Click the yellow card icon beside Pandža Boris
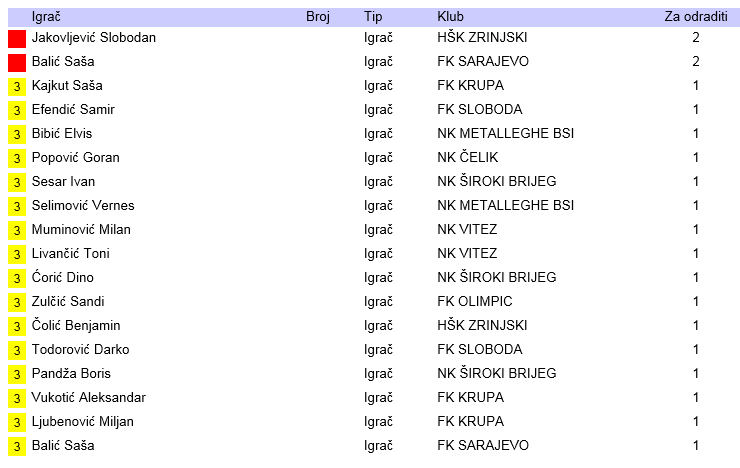The width and height of the screenshot is (740, 468). (x=16, y=374)
